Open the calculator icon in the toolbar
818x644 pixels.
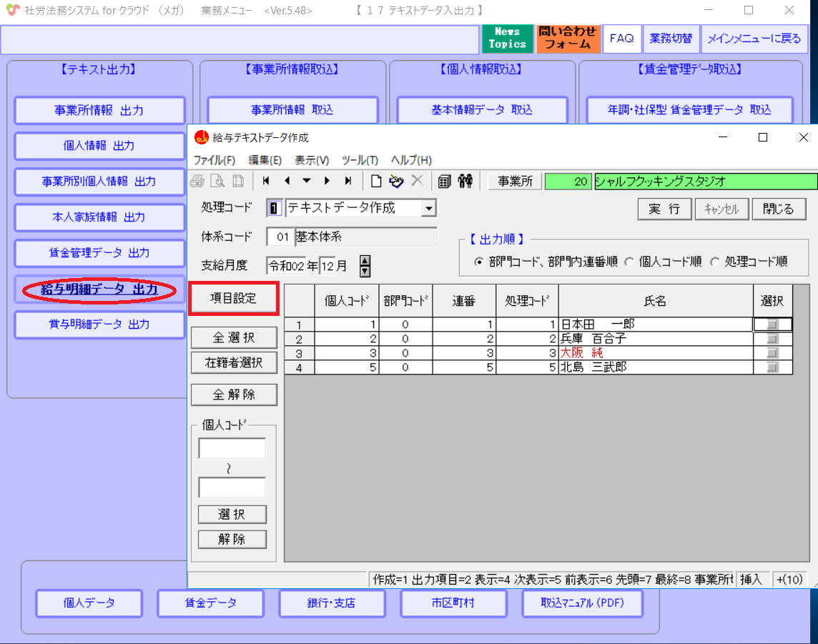445,181
